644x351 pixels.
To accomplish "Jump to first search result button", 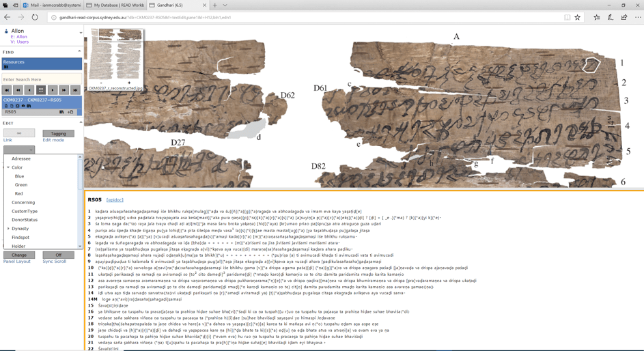I will [x=7, y=90].
